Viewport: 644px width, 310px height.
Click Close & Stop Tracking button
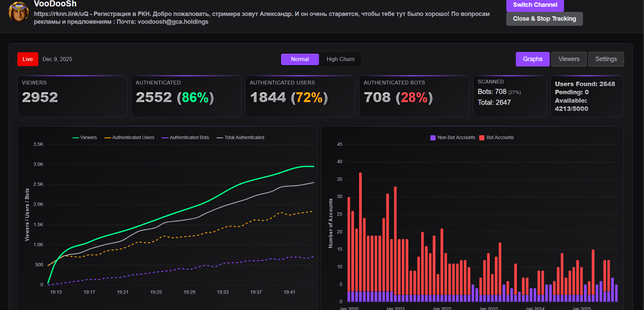544,19
